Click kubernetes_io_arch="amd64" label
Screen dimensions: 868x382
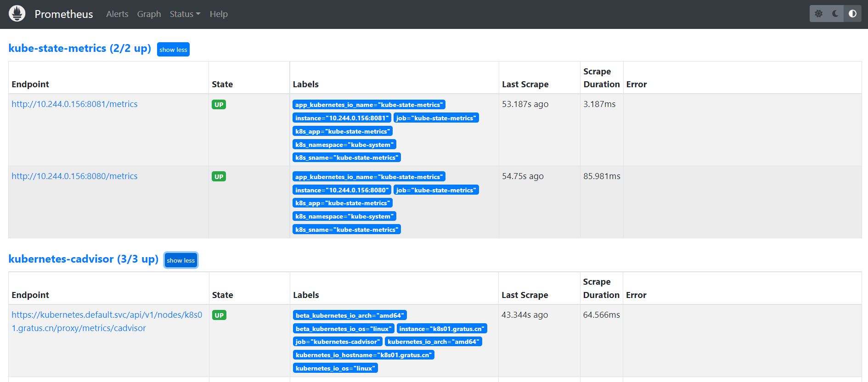[434, 342]
